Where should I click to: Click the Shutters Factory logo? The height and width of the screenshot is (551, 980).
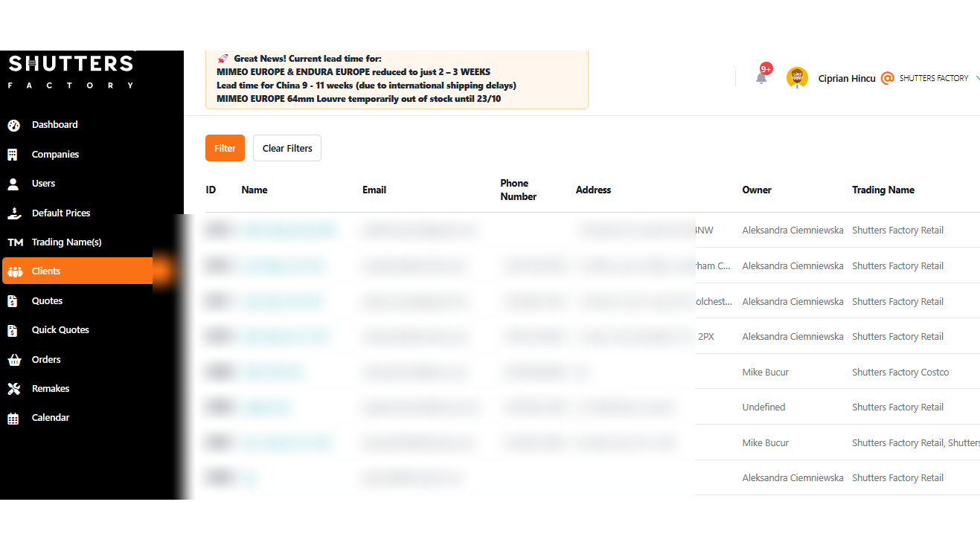71,71
